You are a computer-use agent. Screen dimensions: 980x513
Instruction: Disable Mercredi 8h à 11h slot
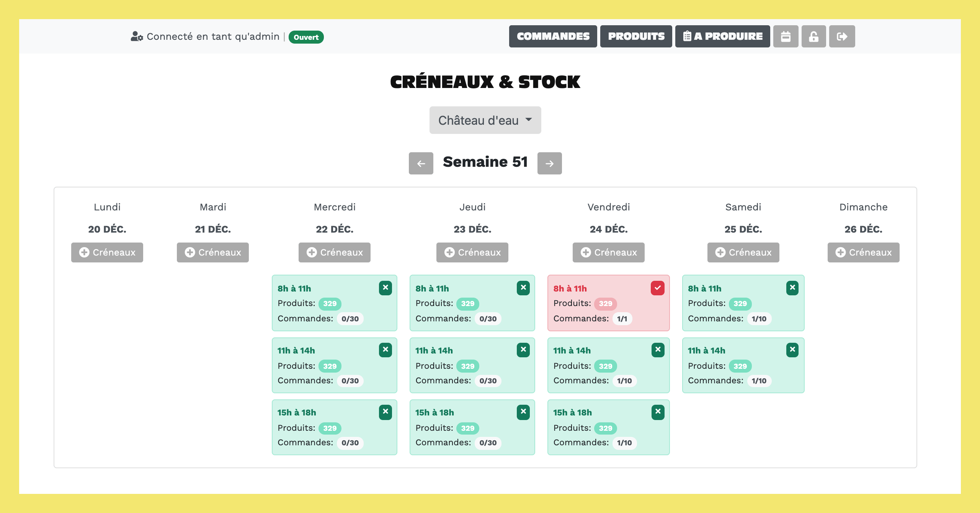[x=385, y=288]
